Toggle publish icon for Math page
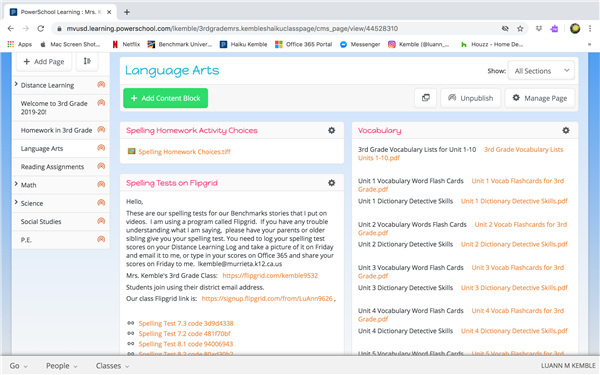The image size is (600, 375). [x=101, y=184]
